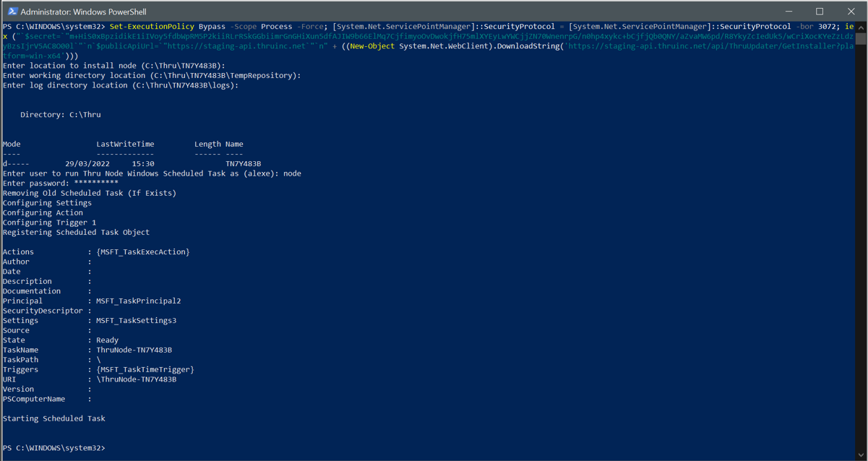Click the empty scrollbar track below thumb

coord(861,253)
